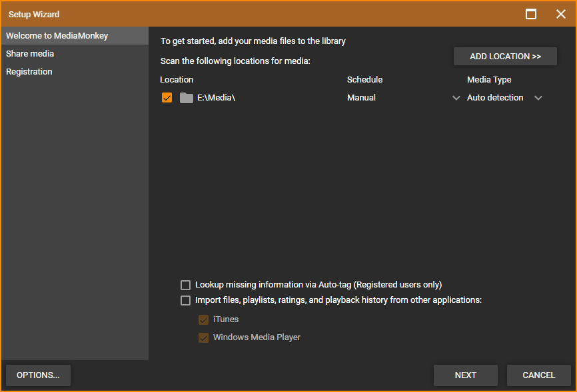Open the OPTIONS... button
Image resolution: width=577 pixels, height=392 pixels.
click(x=38, y=375)
